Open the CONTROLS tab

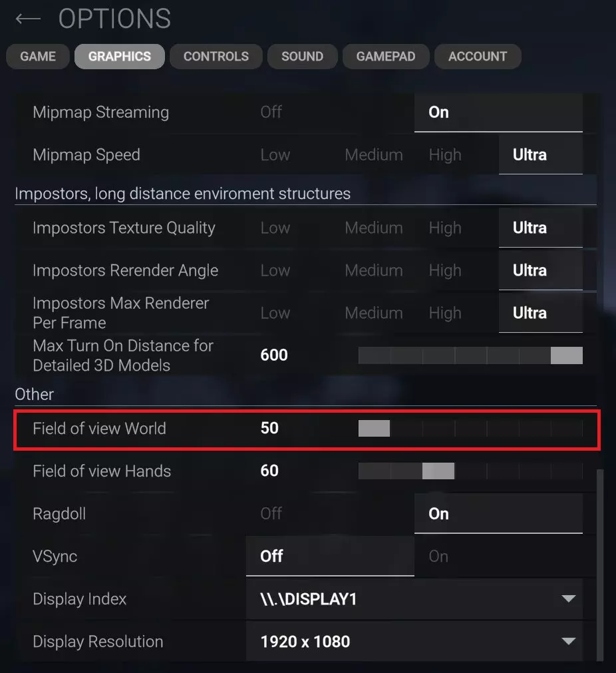tap(216, 57)
